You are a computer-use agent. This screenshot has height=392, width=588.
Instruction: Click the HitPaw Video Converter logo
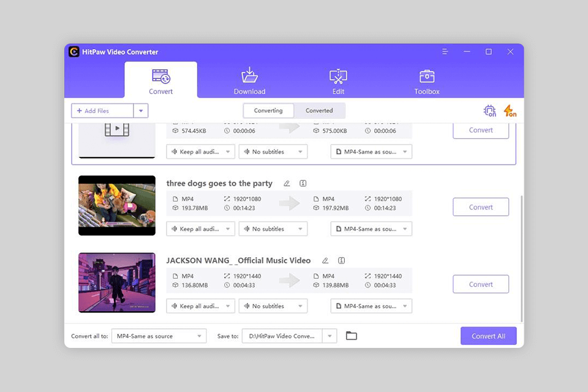(73, 52)
